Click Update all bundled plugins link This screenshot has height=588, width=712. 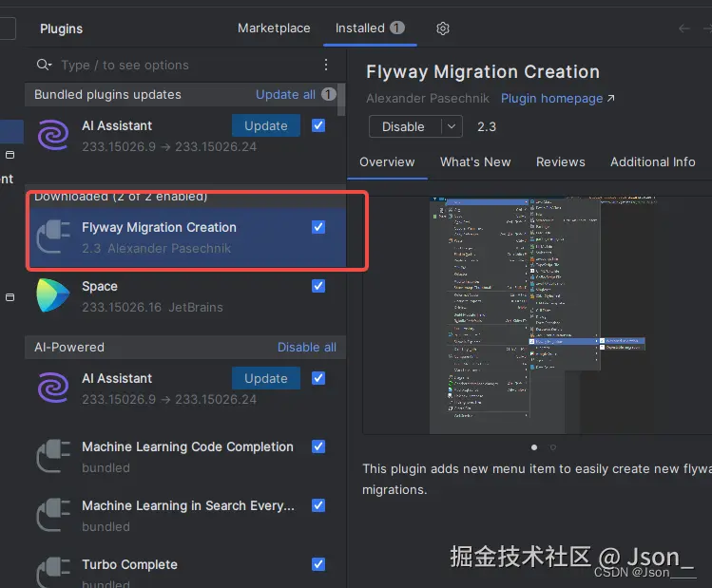pyautogui.click(x=285, y=94)
